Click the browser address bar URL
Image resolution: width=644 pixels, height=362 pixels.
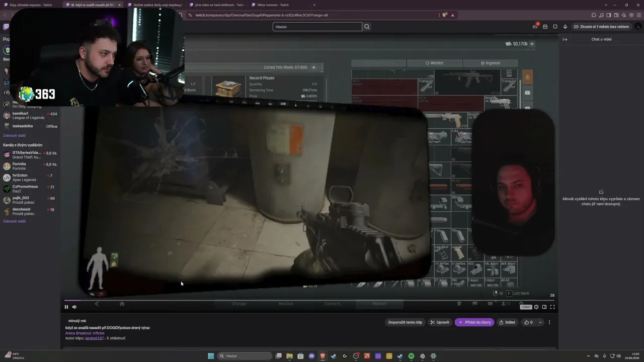pyautogui.click(x=262, y=15)
